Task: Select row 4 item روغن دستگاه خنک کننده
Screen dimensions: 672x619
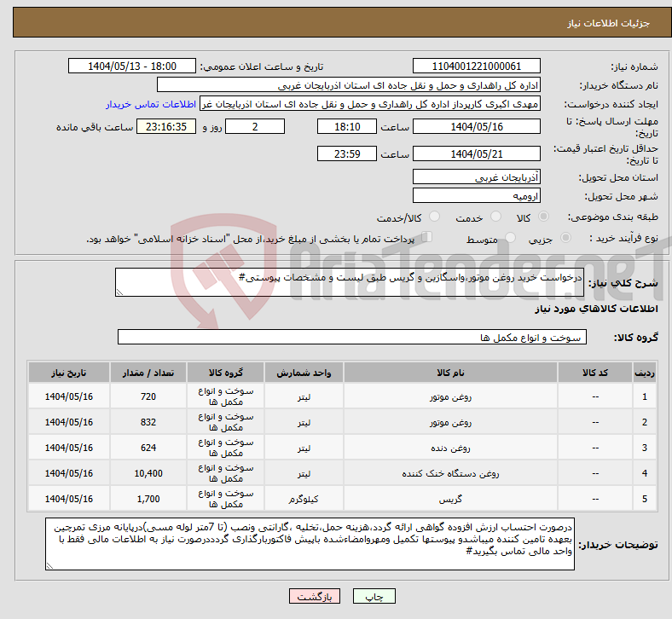Action: [450, 473]
